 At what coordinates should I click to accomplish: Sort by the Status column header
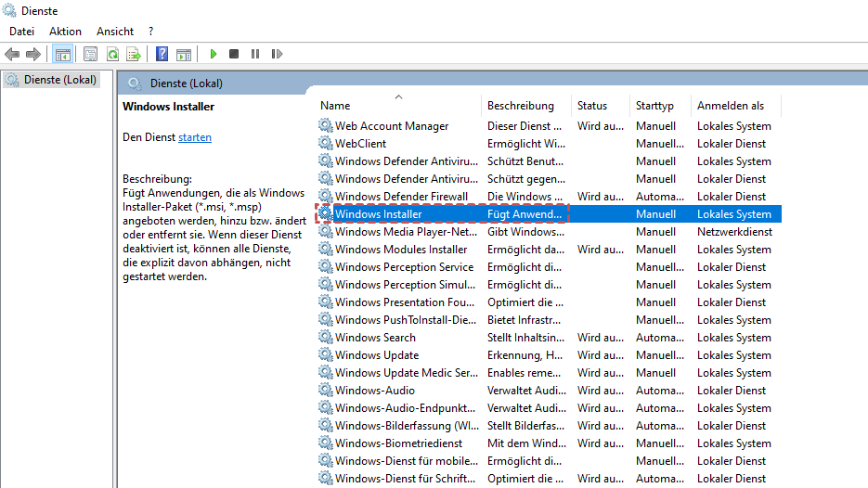coord(591,106)
